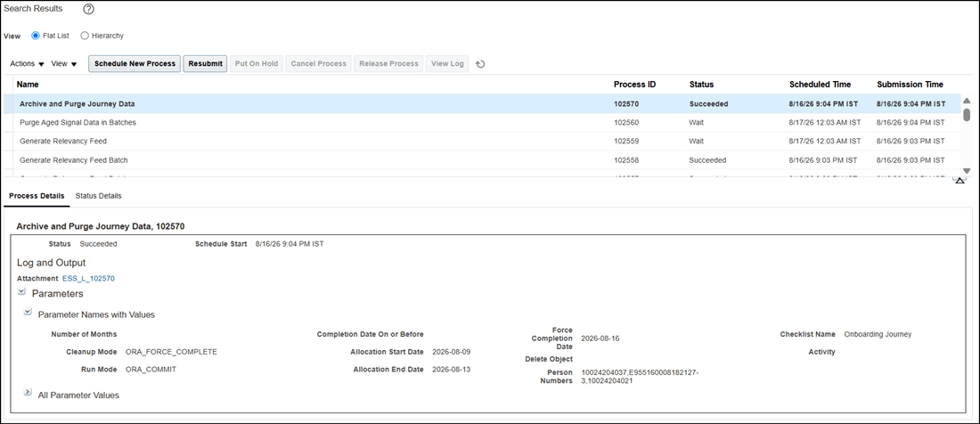Sort by the Status column header
The width and height of the screenshot is (980, 424).
click(x=701, y=85)
